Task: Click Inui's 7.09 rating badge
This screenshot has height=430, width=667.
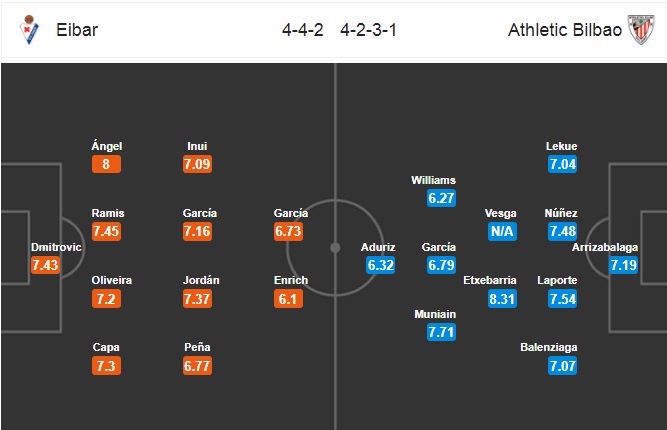Action: 199,166
